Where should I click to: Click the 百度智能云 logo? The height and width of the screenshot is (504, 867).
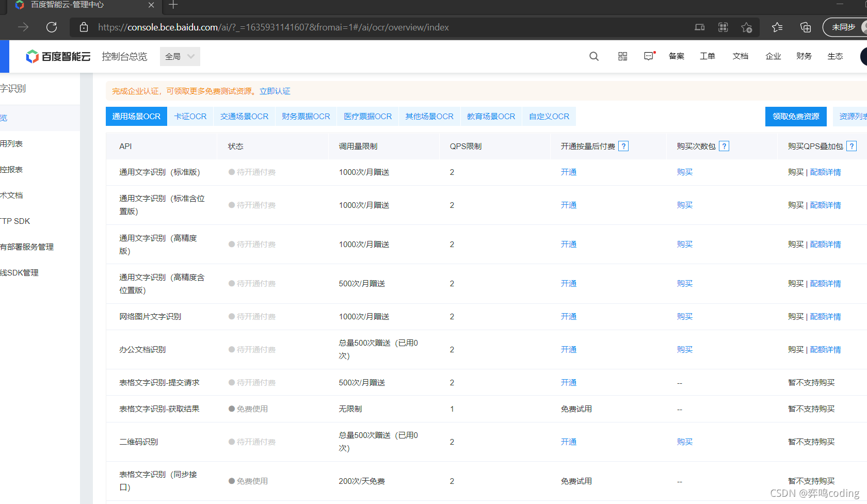[x=58, y=56]
